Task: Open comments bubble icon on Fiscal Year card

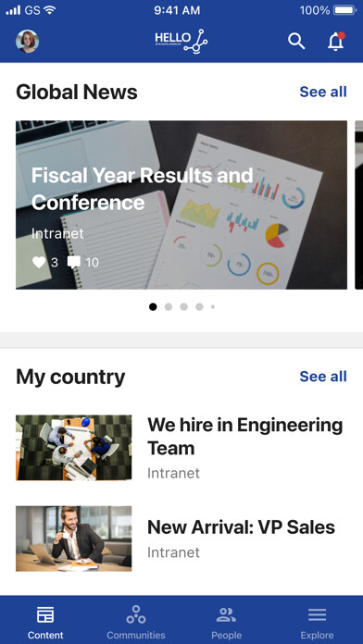Action: (x=73, y=263)
